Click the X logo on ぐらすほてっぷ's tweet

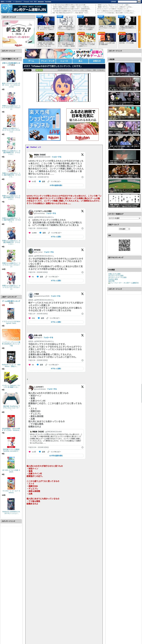[x=82, y=211]
